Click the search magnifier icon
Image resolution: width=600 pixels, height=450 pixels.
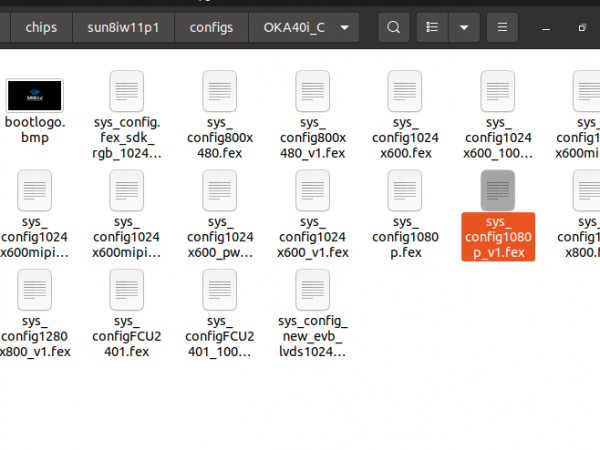point(396,27)
